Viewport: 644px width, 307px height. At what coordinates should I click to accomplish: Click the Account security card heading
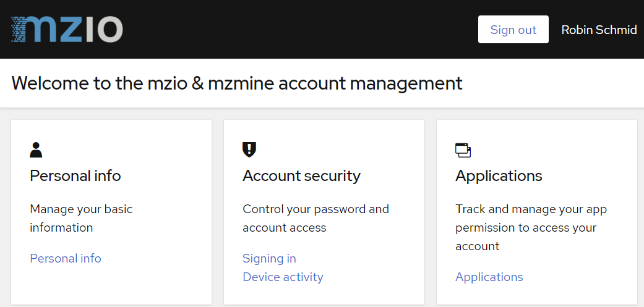tap(301, 176)
